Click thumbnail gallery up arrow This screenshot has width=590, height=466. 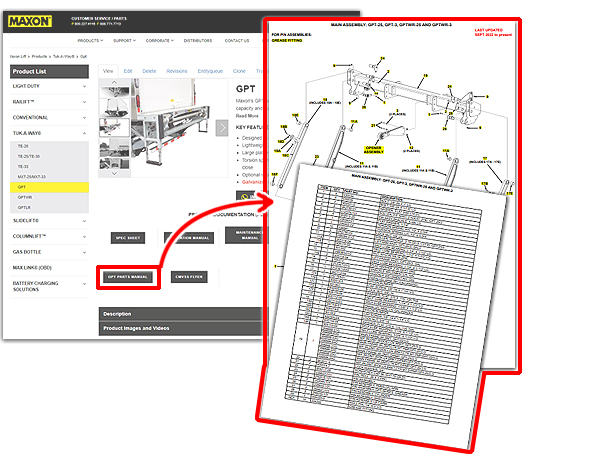114,82
